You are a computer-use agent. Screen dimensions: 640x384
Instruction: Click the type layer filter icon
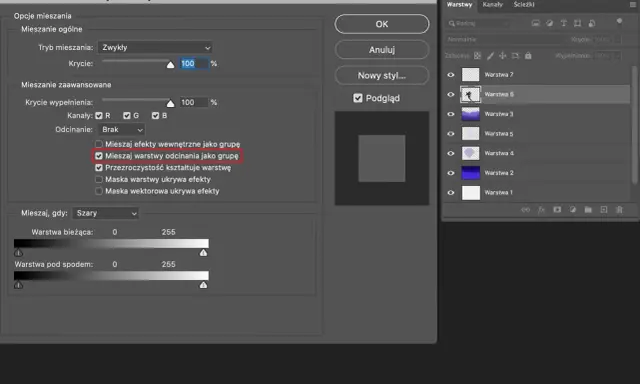tap(564, 23)
